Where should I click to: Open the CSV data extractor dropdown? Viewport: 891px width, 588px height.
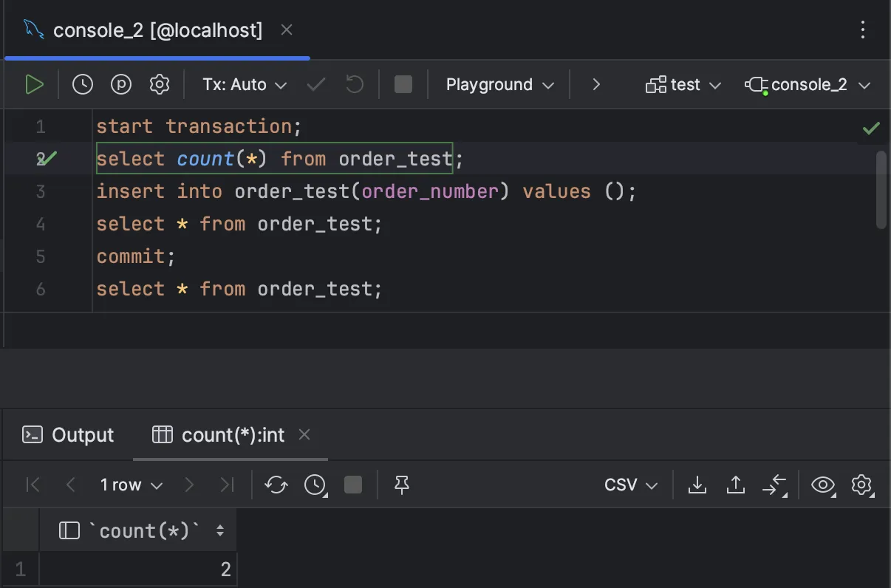[x=630, y=485]
